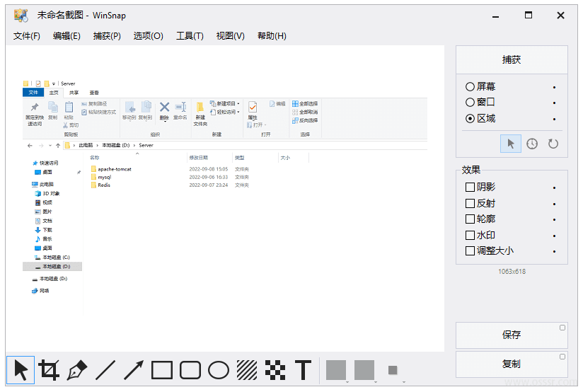
Task: Open settings dot next to 阴影
Action: pos(555,188)
